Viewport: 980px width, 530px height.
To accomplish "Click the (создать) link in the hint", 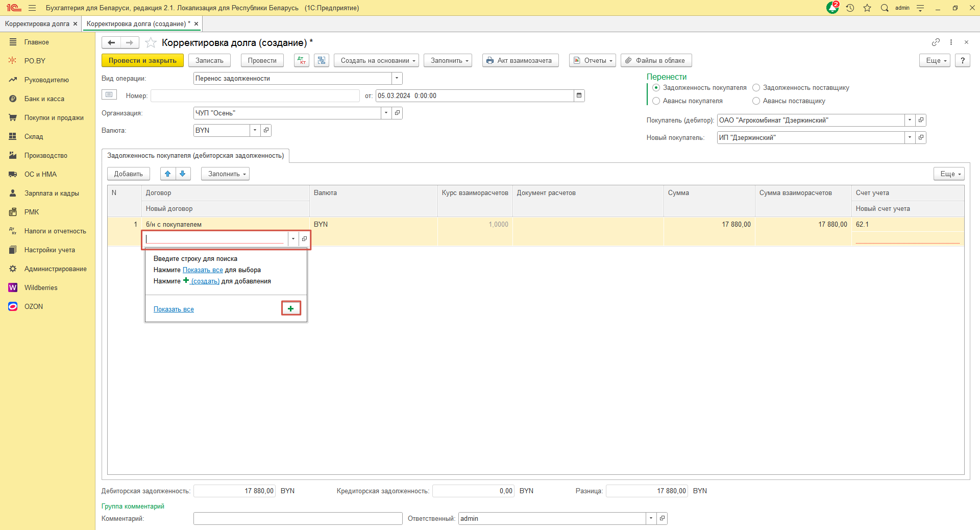I will [205, 281].
